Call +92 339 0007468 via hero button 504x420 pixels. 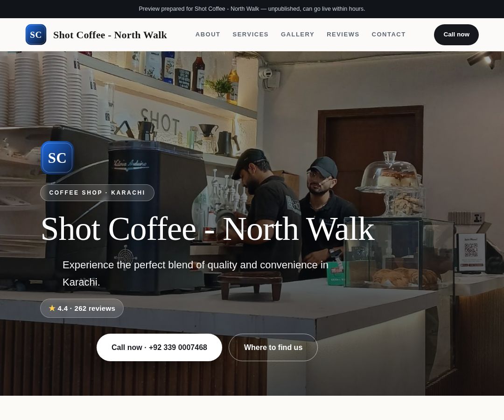click(159, 347)
